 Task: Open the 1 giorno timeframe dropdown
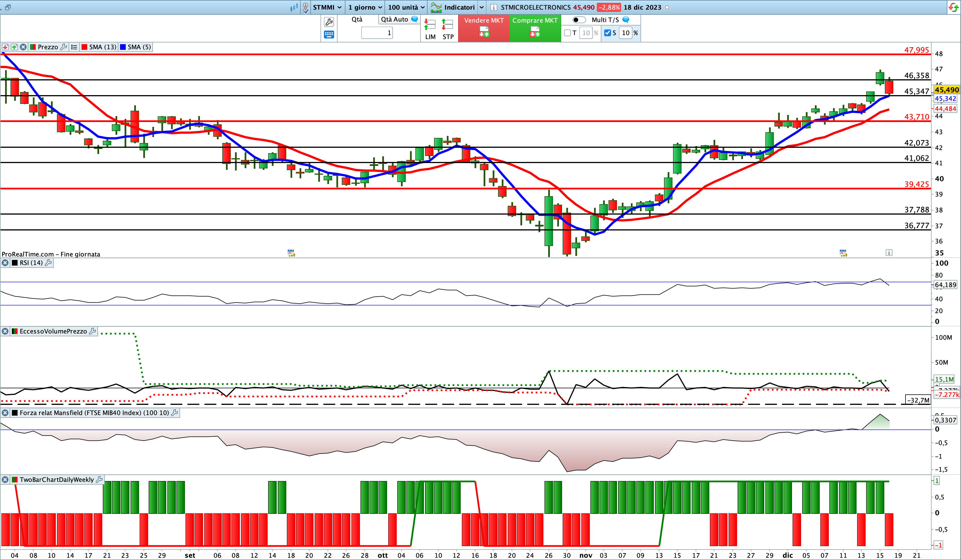point(365,7)
